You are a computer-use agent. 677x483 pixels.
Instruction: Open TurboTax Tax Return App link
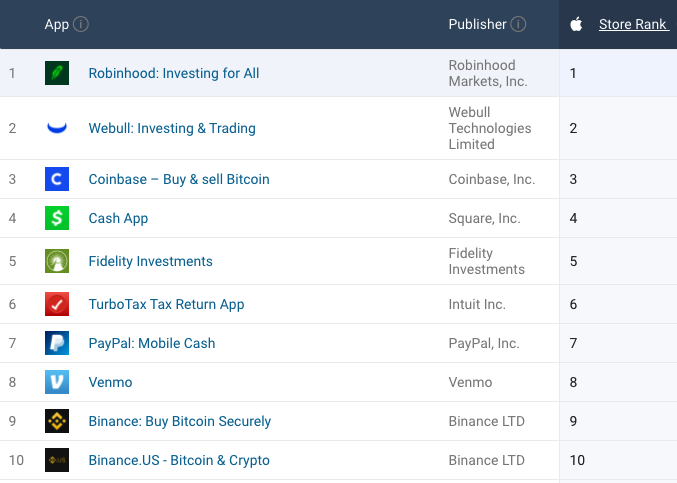[x=166, y=304]
